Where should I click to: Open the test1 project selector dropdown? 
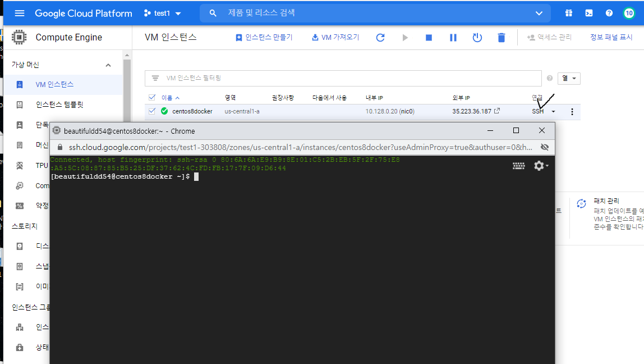click(x=163, y=13)
